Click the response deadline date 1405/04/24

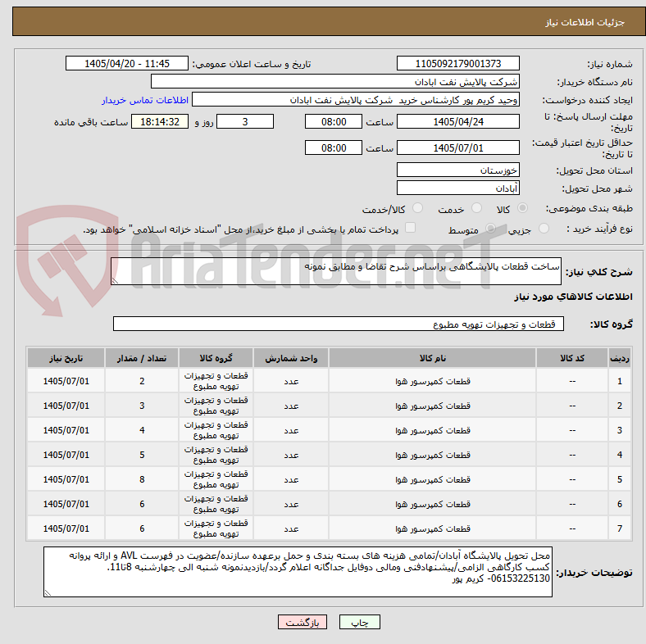click(457, 121)
